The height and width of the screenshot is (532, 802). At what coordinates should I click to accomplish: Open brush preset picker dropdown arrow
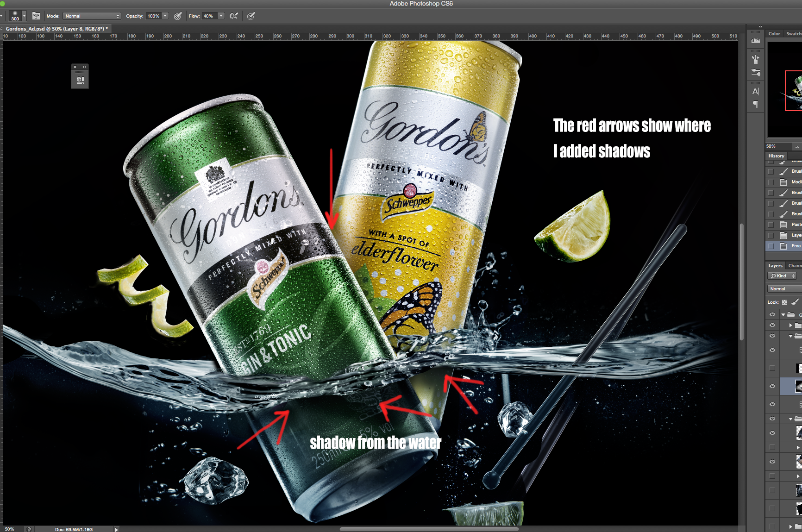tap(24, 16)
